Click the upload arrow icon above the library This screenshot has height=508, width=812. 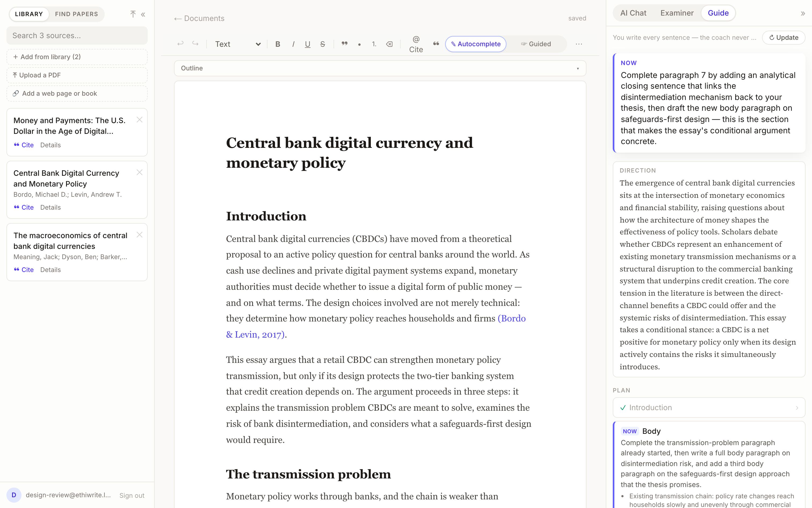click(133, 14)
